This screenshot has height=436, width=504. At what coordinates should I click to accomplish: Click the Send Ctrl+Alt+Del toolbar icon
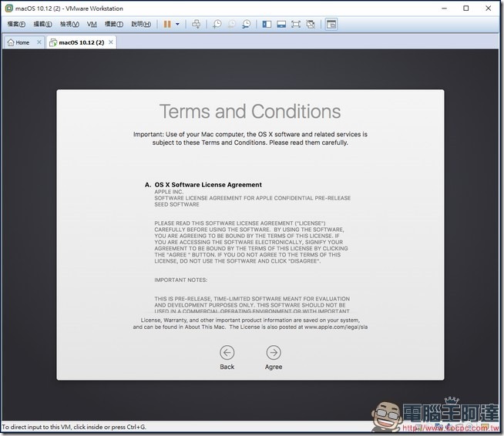coord(196,24)
